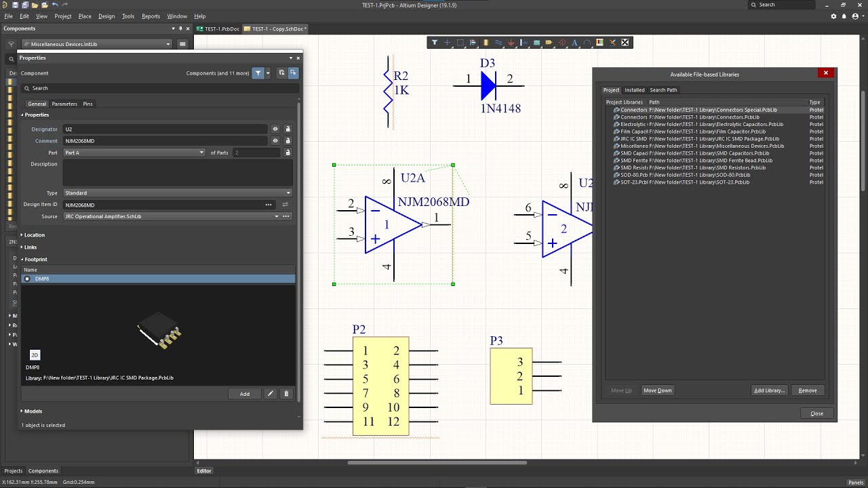
Task: Click the Add footprint button
Action: (x=245, y=394)
